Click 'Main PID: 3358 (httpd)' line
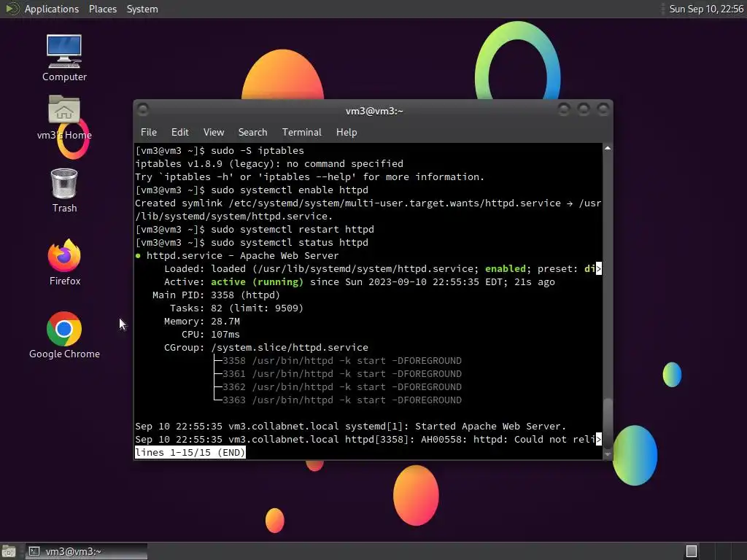This screenshot has width=747, height=560. pos(216,295)
